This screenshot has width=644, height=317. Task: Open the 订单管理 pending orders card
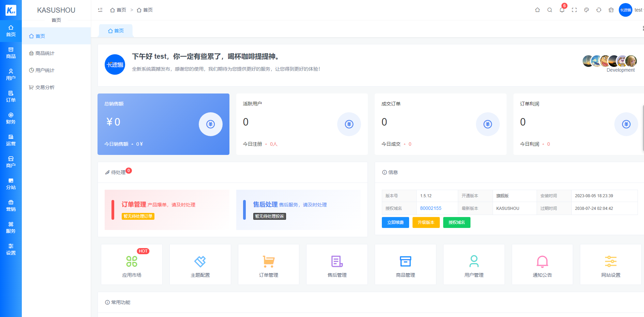[x=167, y=210]
